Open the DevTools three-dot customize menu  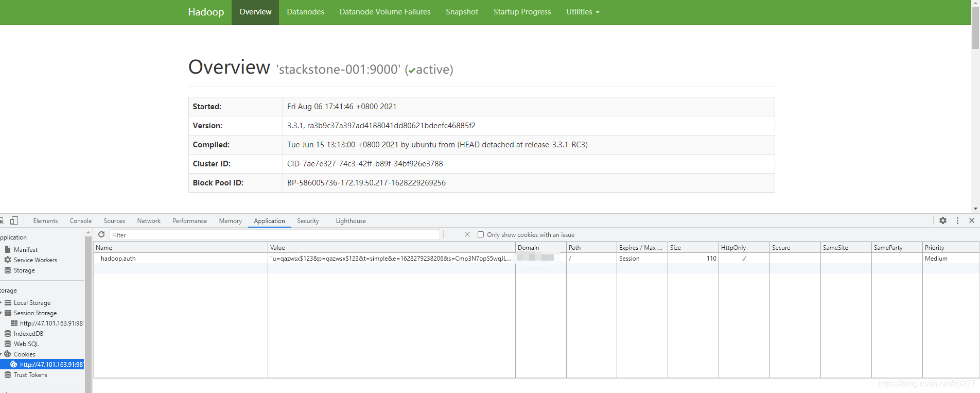click(x=957, y=220)
